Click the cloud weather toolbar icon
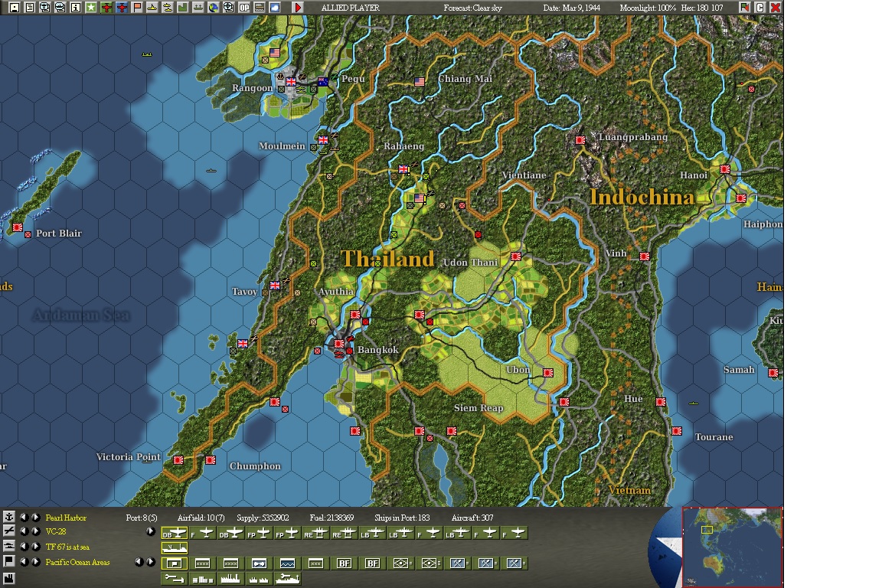 click(275, 8)
